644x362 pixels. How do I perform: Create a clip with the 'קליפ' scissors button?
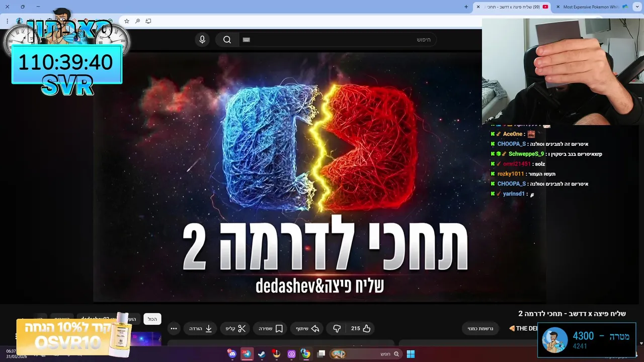click(235, 328)
